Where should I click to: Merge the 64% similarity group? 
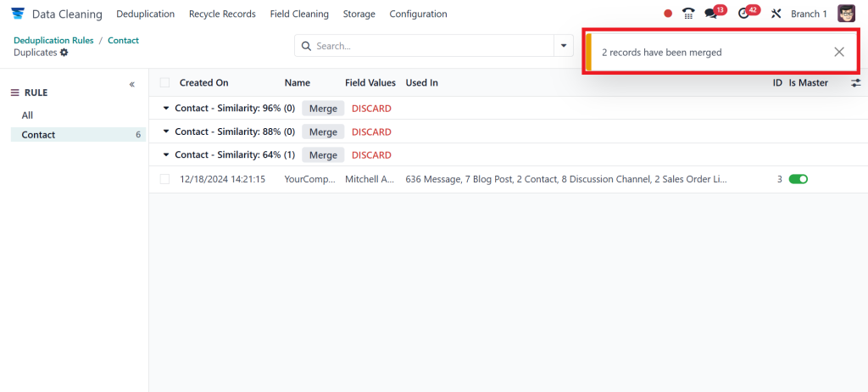pyautogui.click(x=323, y=154)
